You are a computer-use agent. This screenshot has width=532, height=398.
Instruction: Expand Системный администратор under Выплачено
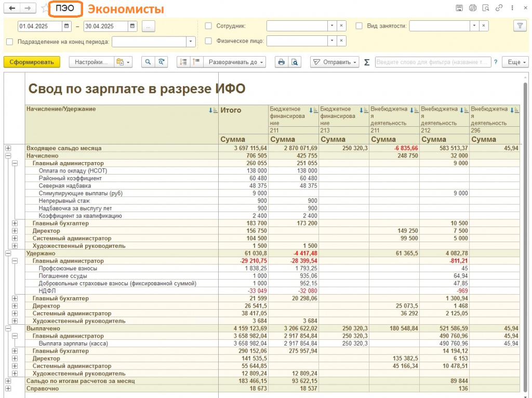click(x=15, y=366)
